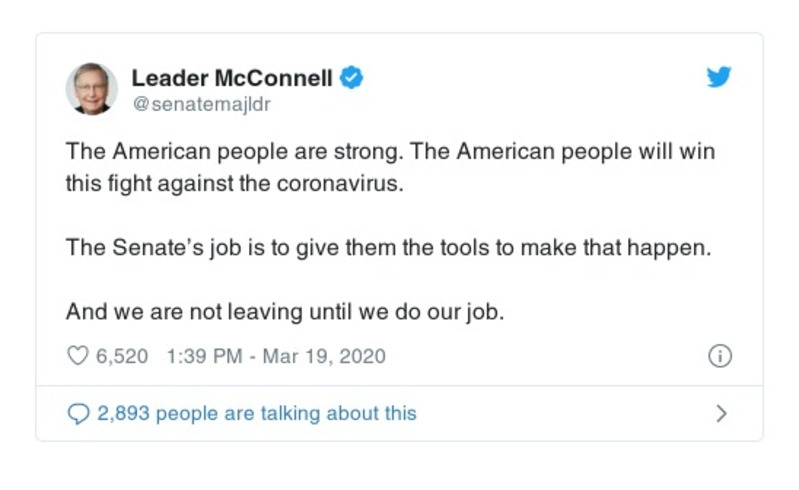The width and height of the screenshot is (799, 490).
Task: Open the Leader McConnell display name
Action: click(x=232, y=78)
